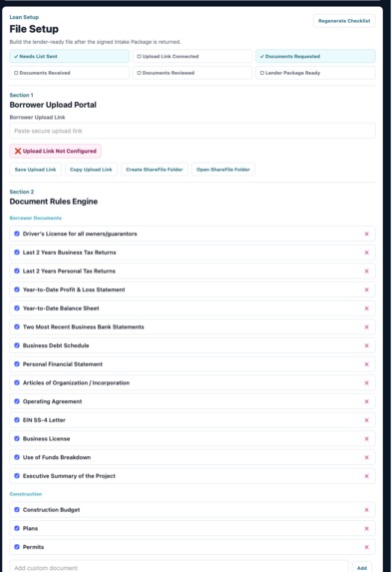This screenshot has width=392, height=572.
Task: Toggle check circle for Permits
Action: point(17,546)
